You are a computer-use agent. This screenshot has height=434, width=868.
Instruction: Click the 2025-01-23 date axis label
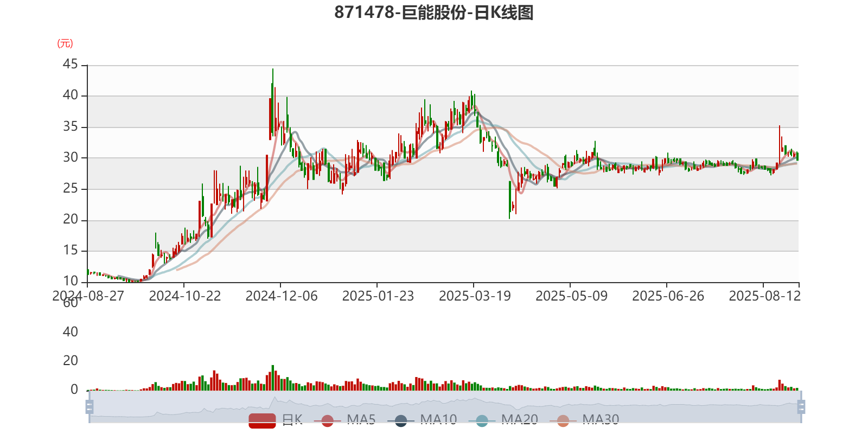click(378, 296)
